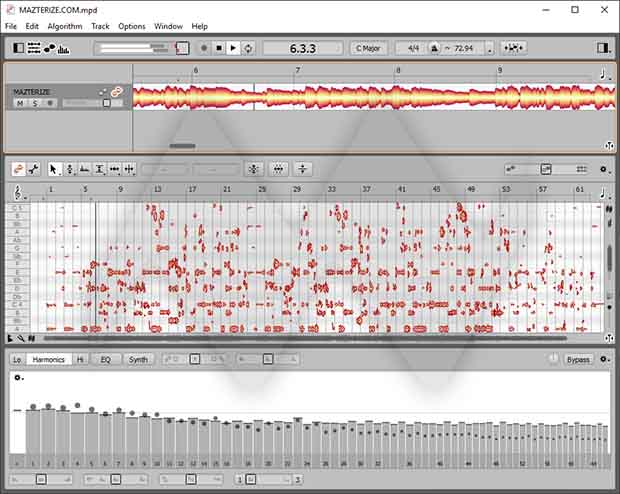Click the MAZTERIZE waveform clip
620x494 pixels.
[x=374, y=97]
